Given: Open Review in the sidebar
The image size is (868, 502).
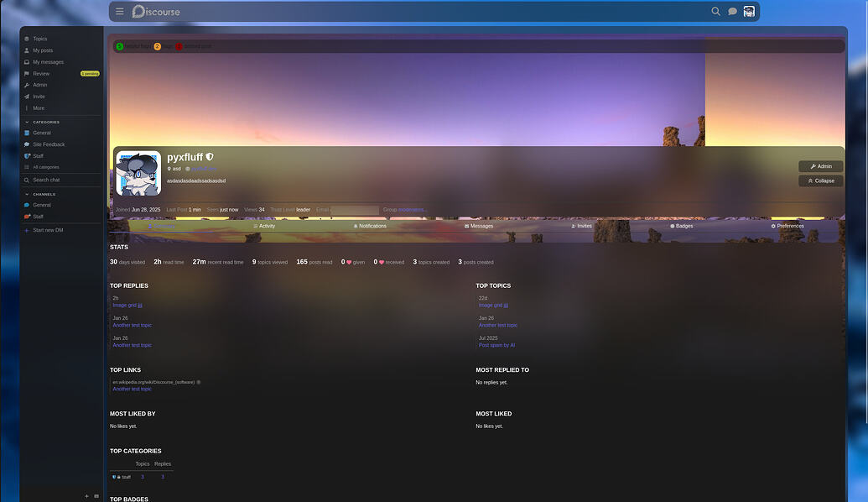Looking at the screenshot, I should pos(41,74).
